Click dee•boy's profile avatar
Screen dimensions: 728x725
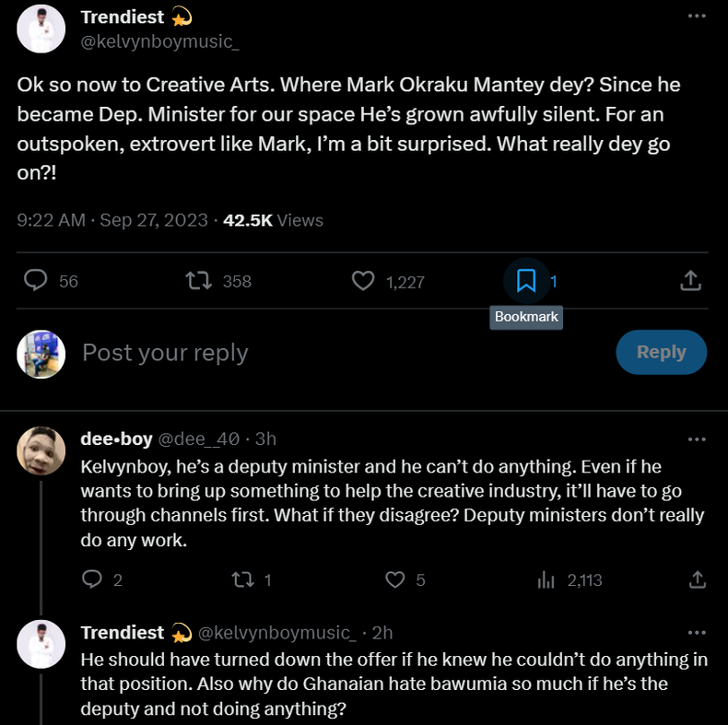point(41,450)
